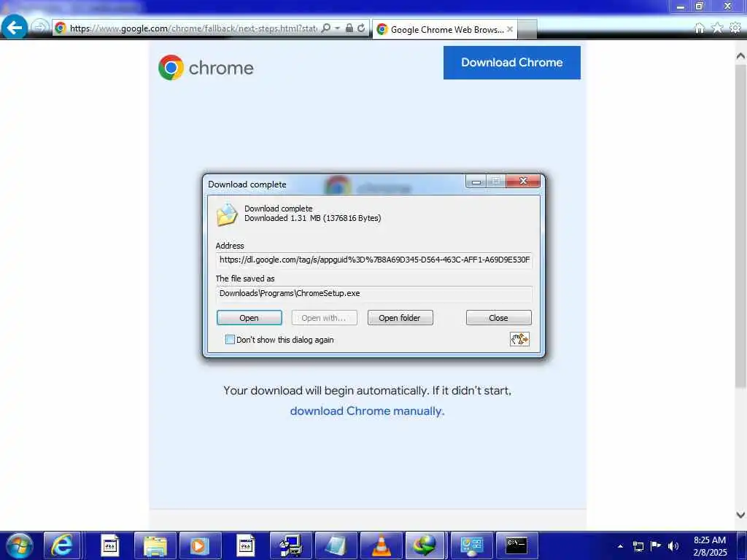
Task: Open the File Explorer taskbar icon
Action: [155, 545]
